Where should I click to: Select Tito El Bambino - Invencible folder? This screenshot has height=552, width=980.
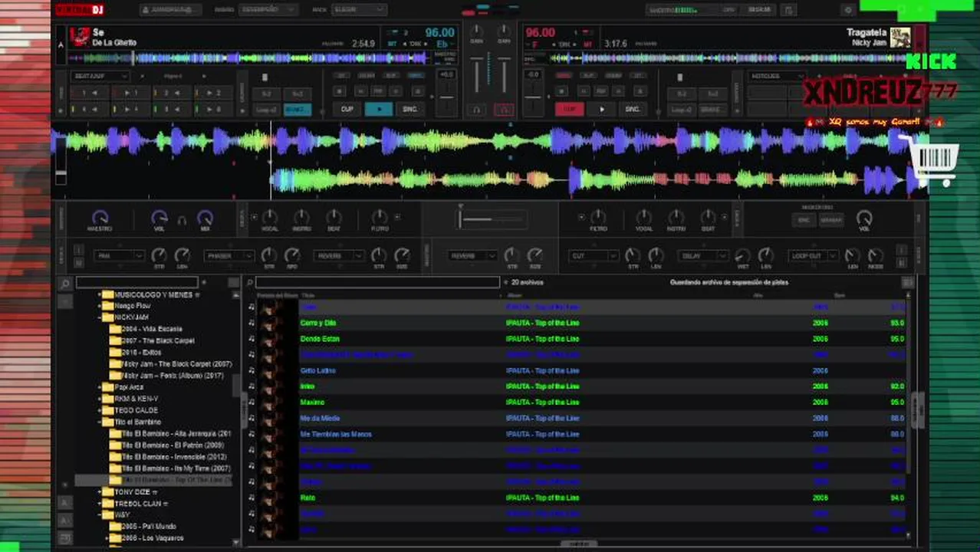[174, 457]
